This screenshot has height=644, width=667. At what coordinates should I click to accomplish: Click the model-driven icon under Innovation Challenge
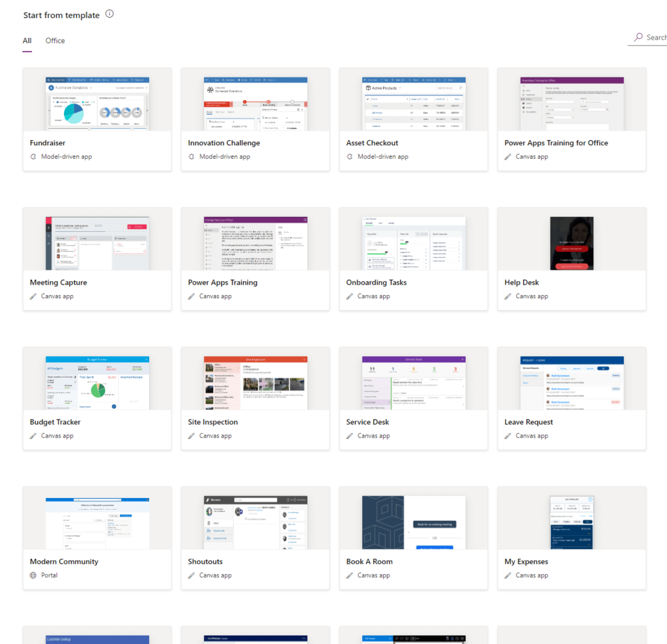(192, 156)
